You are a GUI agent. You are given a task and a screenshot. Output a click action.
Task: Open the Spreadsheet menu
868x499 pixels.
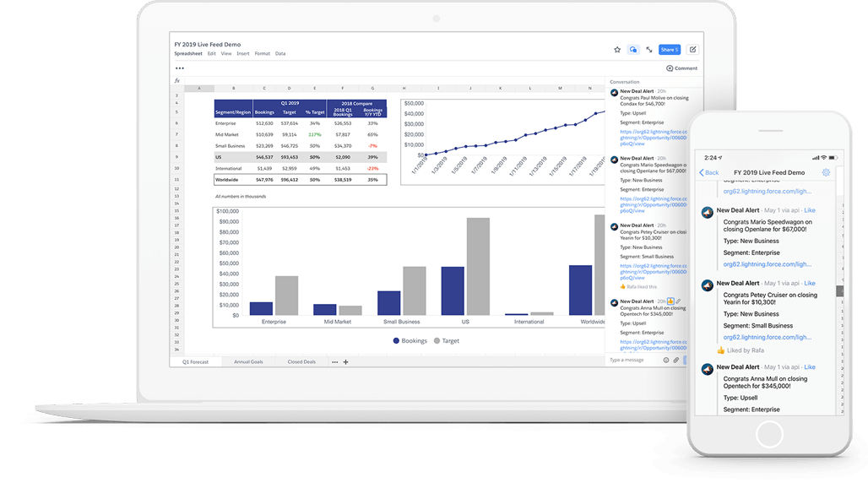point(188,53)
